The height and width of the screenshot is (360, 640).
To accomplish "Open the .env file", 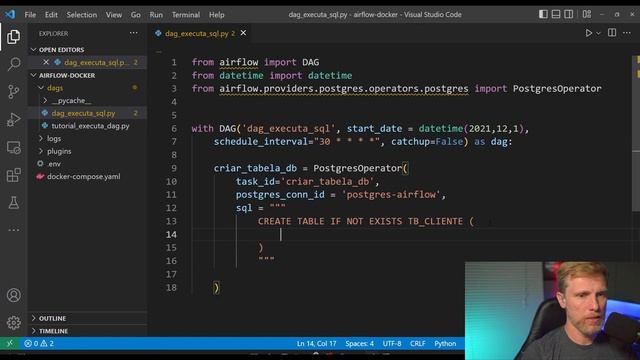I will (54, 164).
